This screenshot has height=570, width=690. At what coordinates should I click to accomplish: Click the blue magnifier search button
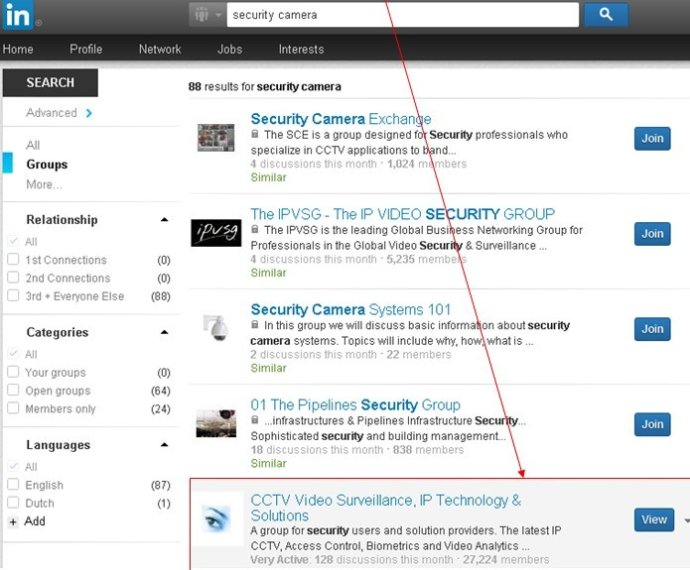[606, 15]
